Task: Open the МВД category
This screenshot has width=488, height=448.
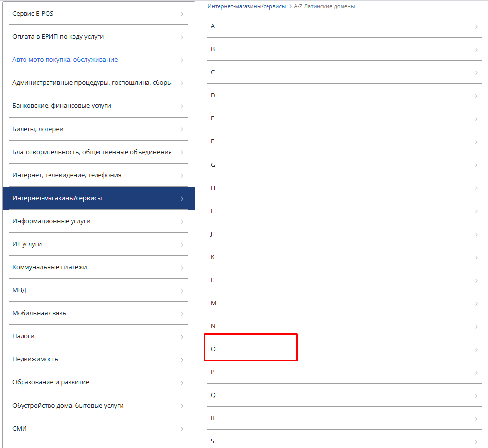Action: coord(98,290)
